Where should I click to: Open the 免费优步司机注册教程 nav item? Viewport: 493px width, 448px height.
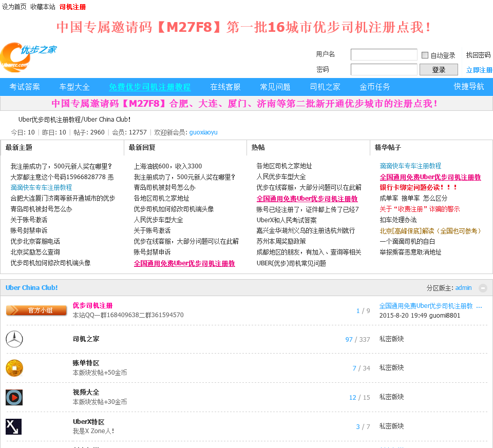coord(149,87)
